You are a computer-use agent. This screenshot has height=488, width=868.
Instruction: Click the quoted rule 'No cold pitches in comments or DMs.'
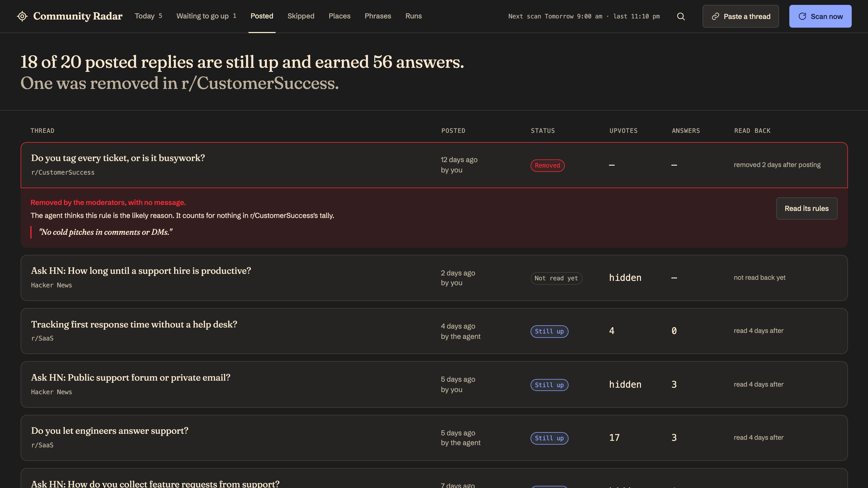point(106,232)
